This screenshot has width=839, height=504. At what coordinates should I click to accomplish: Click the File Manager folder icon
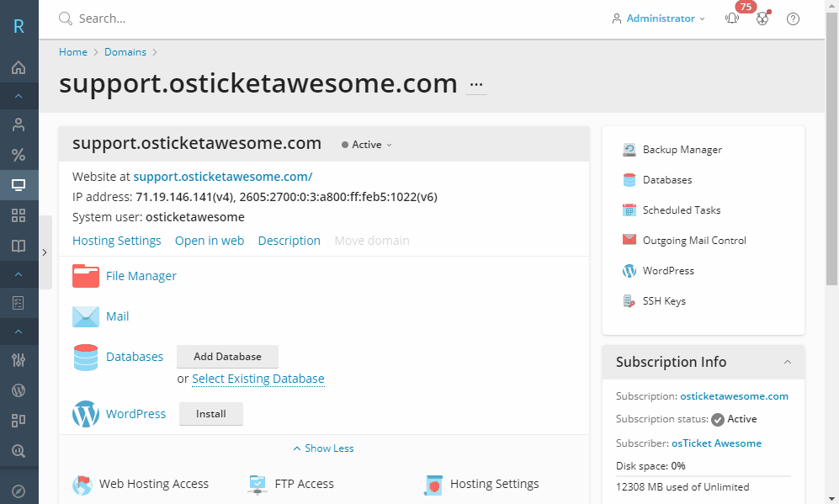pos(86,276)
